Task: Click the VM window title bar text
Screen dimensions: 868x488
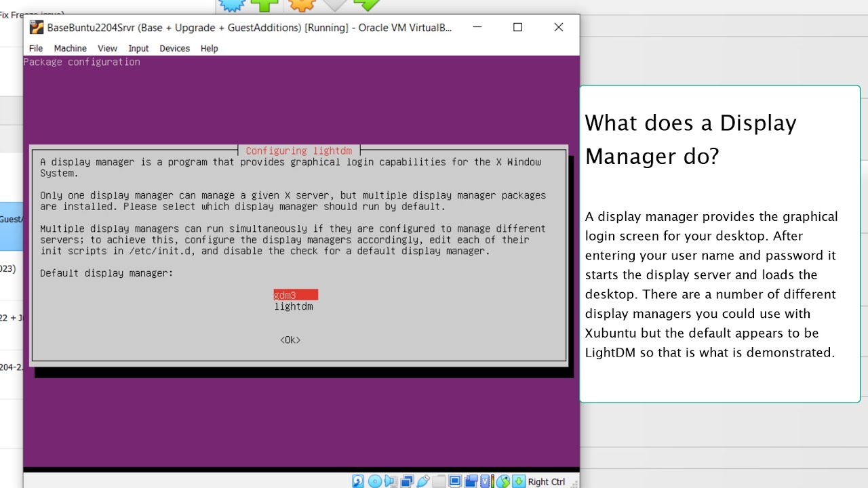Action: tap(250, 28)
